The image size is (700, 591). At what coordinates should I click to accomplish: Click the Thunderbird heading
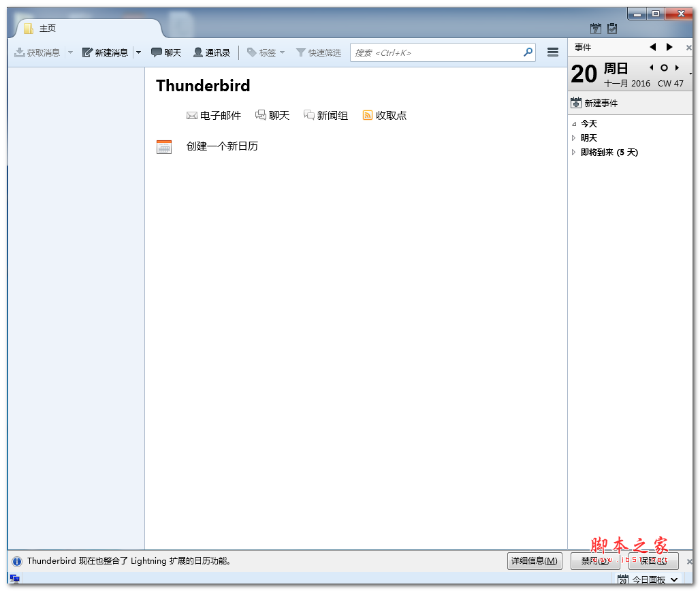pyautogui.click(x=203, y=86)
